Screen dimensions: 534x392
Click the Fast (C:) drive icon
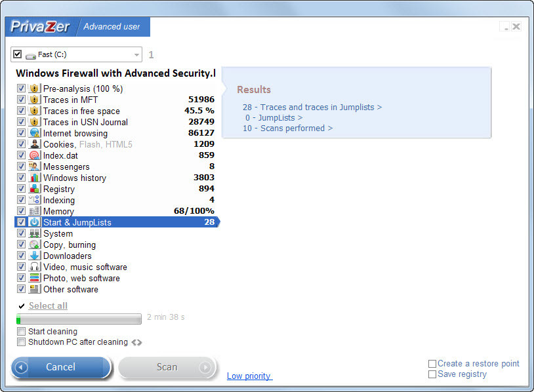pos(31,56)
